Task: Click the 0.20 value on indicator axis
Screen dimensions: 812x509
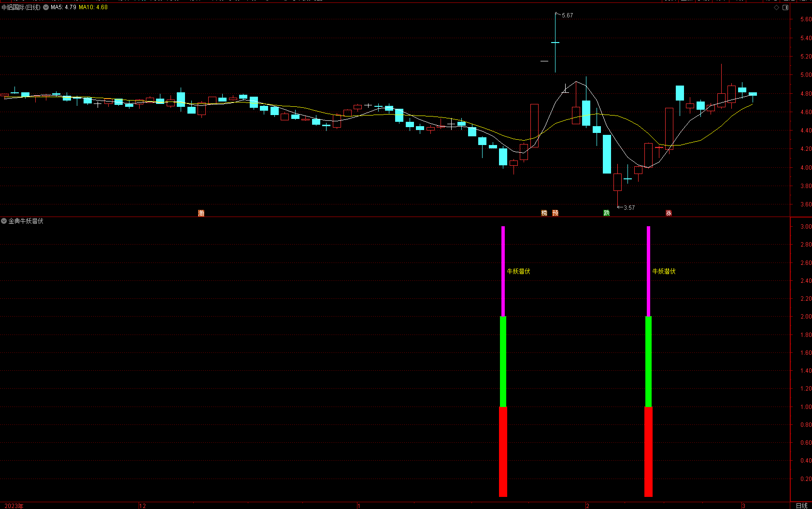Action: (x=806, y=479)
